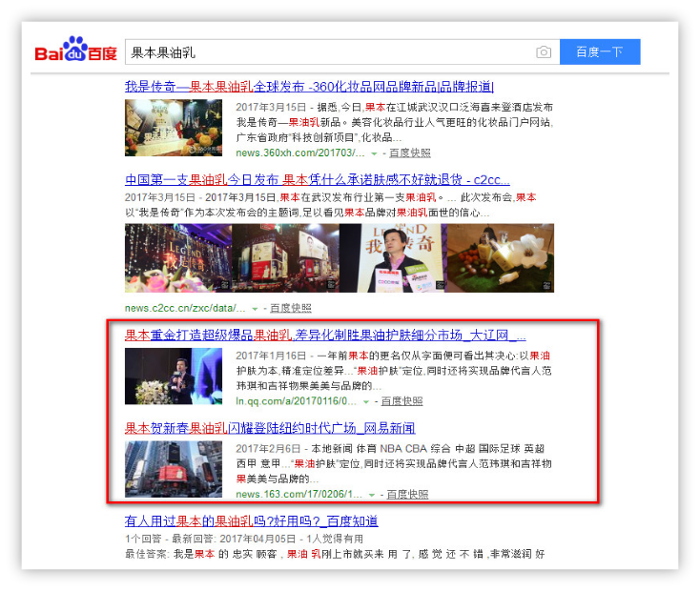Expand dropdown arrow next to news.163.com
This screenshot has height=591, width=700.
click(x=371, y=495)
